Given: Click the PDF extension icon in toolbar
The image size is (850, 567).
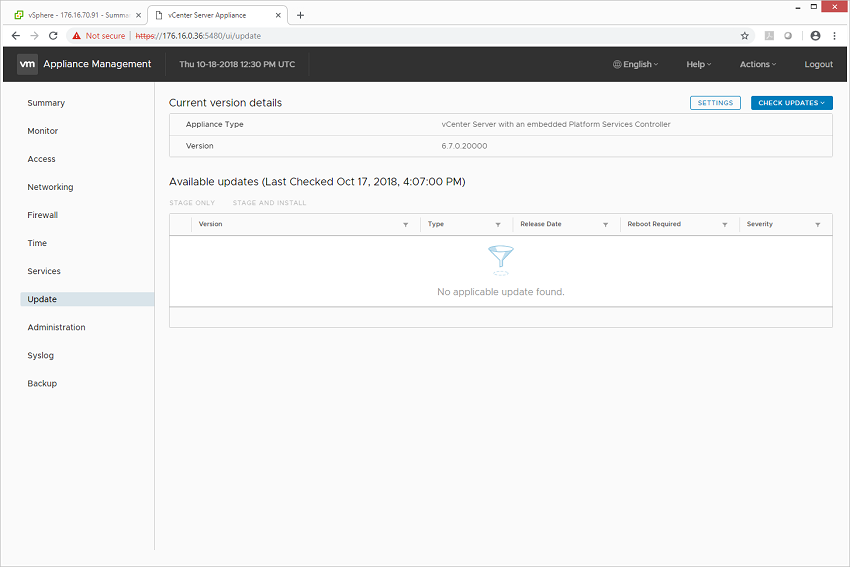Looking at the screenshot, I should click(769, 36).
